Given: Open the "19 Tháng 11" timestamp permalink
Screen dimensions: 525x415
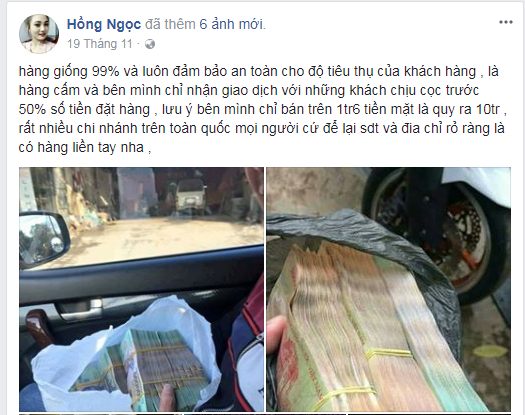Looking at the screenshot, I should coord(100,44).
